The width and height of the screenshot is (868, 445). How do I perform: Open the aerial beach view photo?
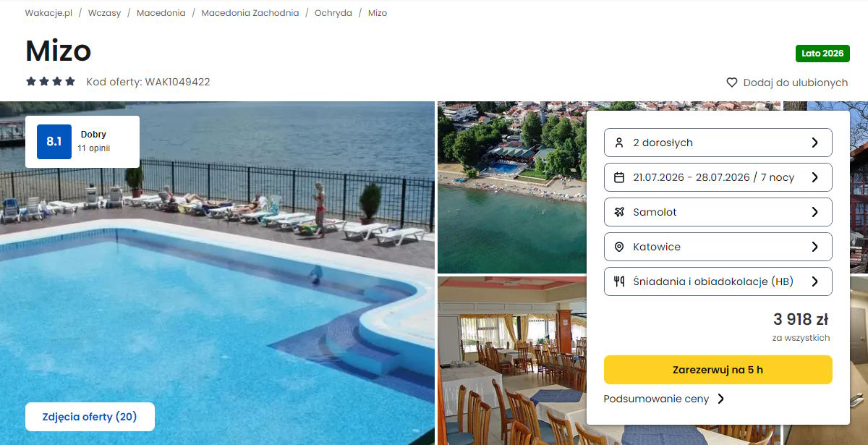(x=511, y=187)
